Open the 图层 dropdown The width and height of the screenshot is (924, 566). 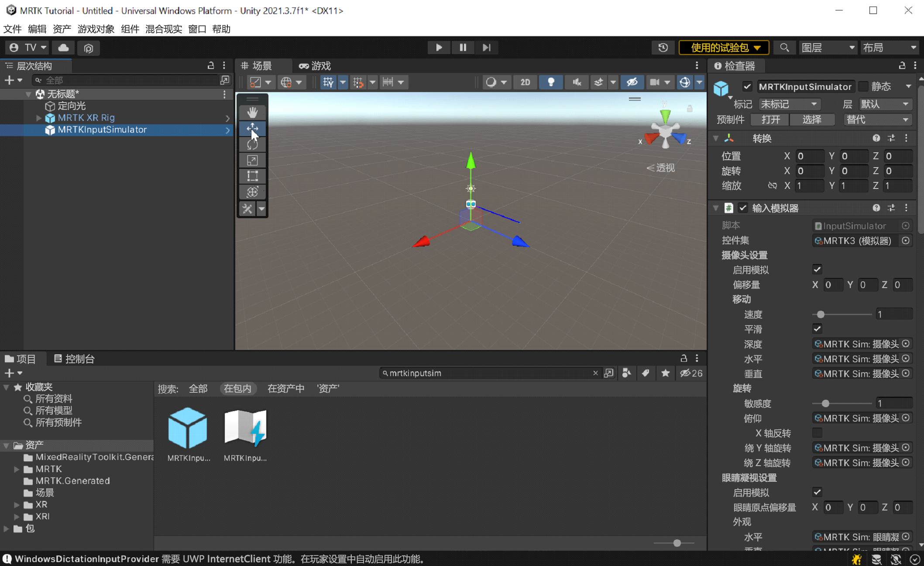(x=828, y=47)
